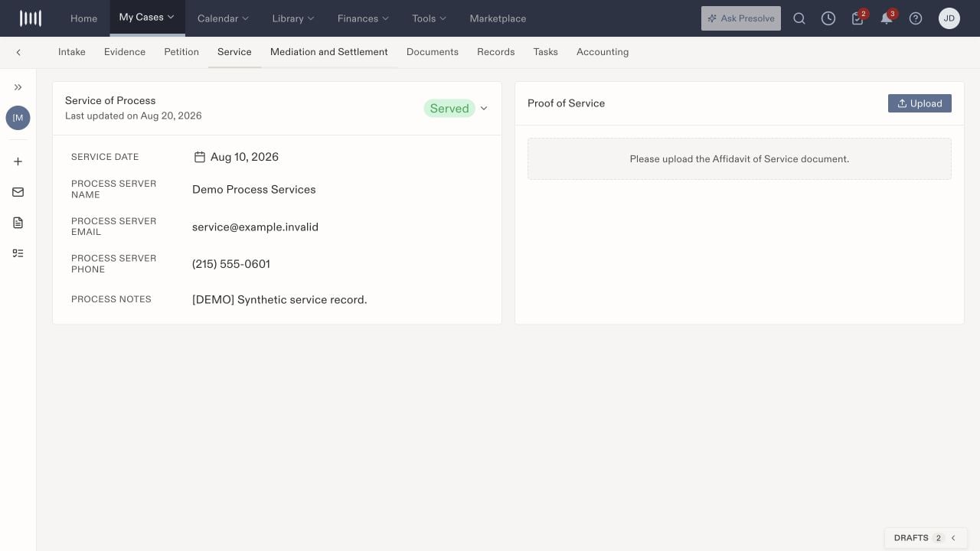The width and height of the screenshot is (980, 551).
Task: Click the Demo Process Services name
Action: 254,190
